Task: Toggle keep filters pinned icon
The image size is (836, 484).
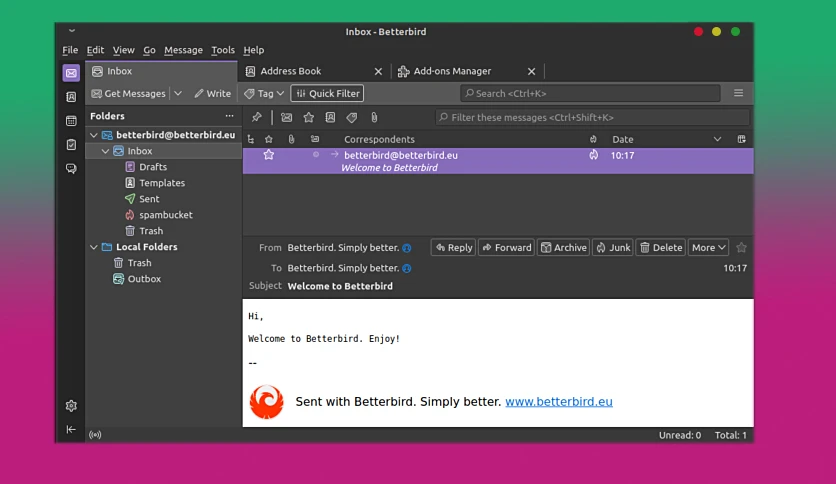Action: tap(257, 117)
